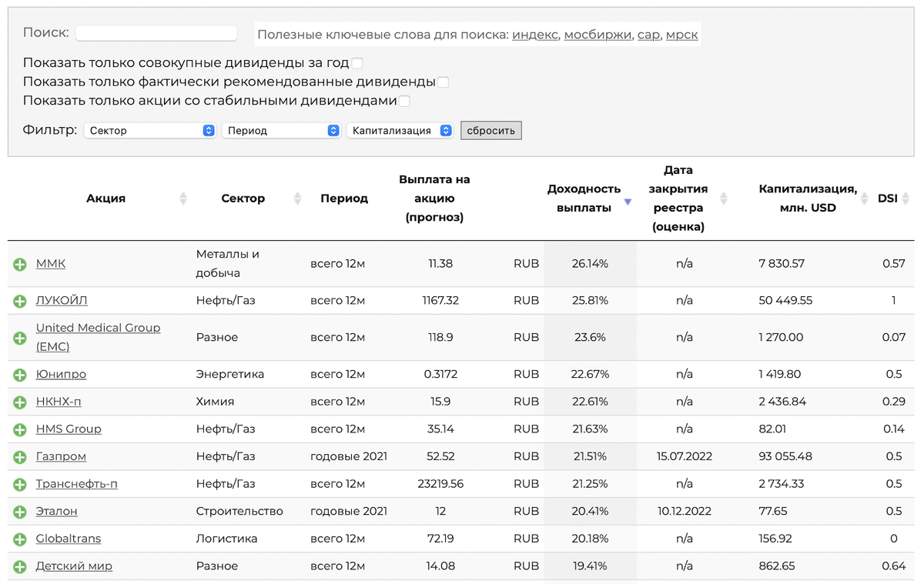The width and height of the screenshot is (924, 584).
Task: Click the plus icon next to Эталон
Action: (x=20, y=512)
